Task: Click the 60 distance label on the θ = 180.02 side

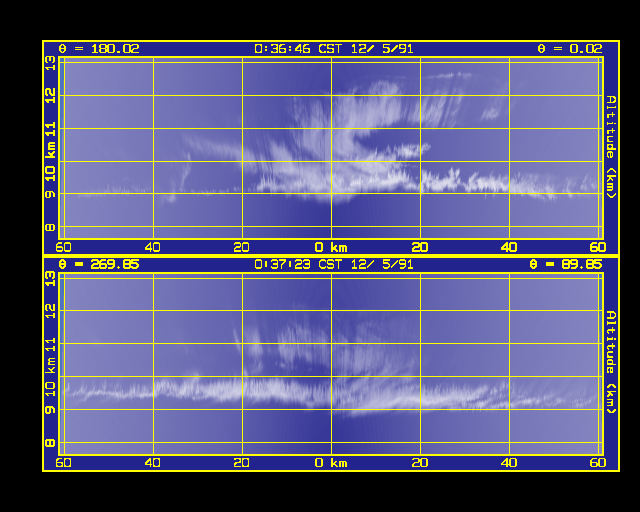Action: [63, 247]
